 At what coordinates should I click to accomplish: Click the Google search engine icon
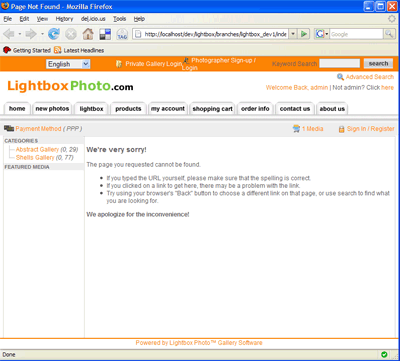coord(320,34)
